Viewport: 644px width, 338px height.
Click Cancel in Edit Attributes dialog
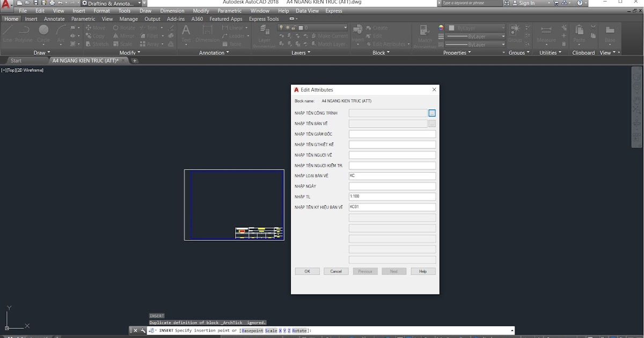point(336,271)
